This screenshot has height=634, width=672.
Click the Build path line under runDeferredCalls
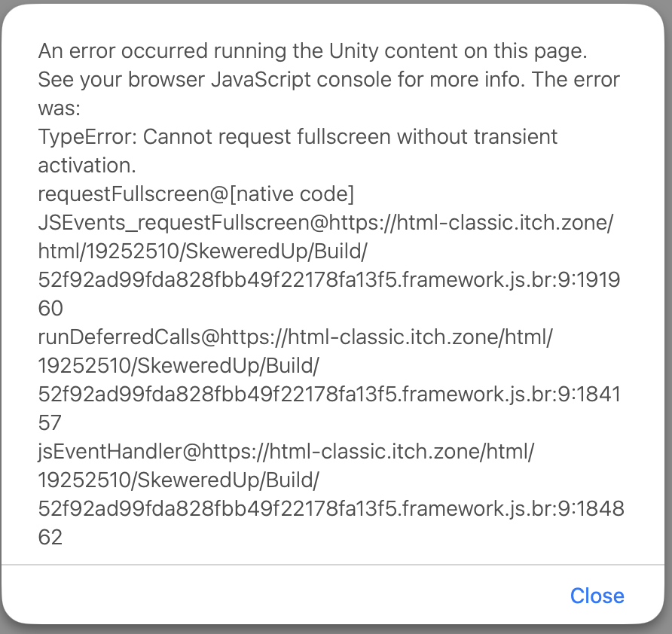(x=179, y=366)
